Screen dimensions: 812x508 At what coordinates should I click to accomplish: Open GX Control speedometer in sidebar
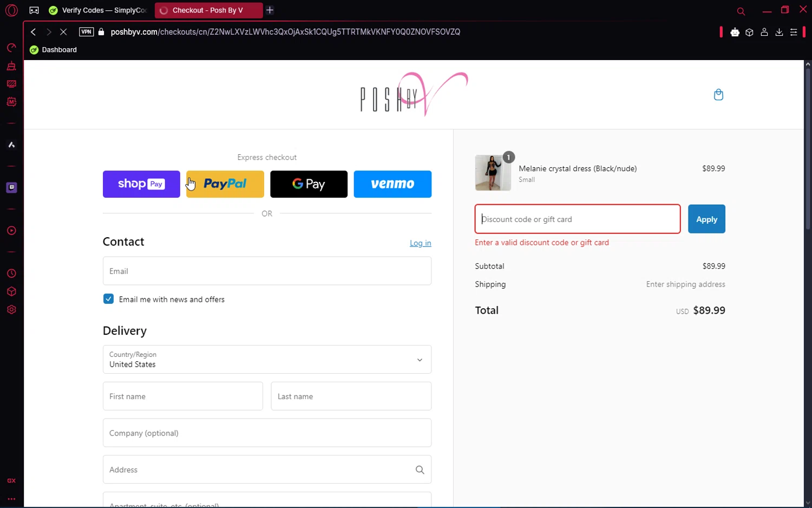pyautogui.click(x=11, y=48)
